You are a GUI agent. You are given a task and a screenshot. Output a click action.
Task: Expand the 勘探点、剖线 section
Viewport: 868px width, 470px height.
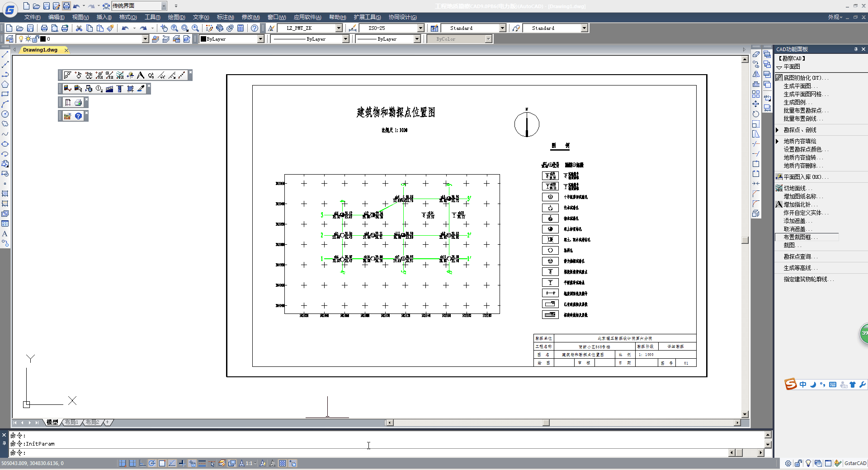coord(778,130)
